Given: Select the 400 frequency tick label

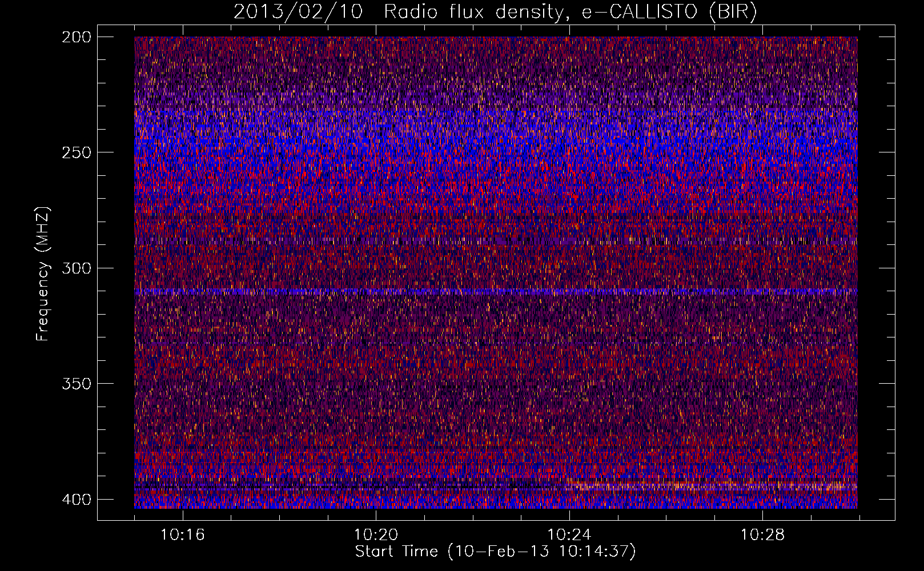Looking at the screenshot, I should pyautogui.click(x=76, y=500).
